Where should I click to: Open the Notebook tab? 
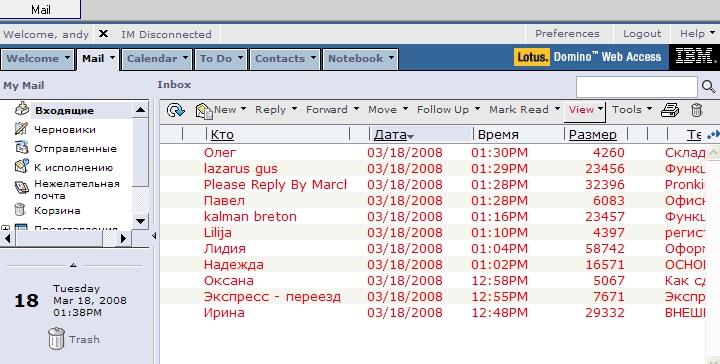pos(360,59)
